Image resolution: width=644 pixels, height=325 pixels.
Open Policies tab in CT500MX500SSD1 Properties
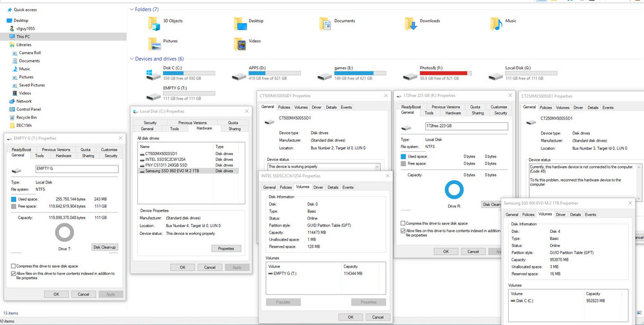[x=284, y=107]
